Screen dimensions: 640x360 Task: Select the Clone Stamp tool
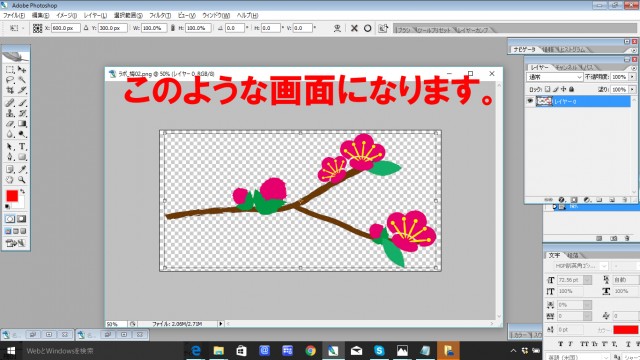click(x=10, y=113)
